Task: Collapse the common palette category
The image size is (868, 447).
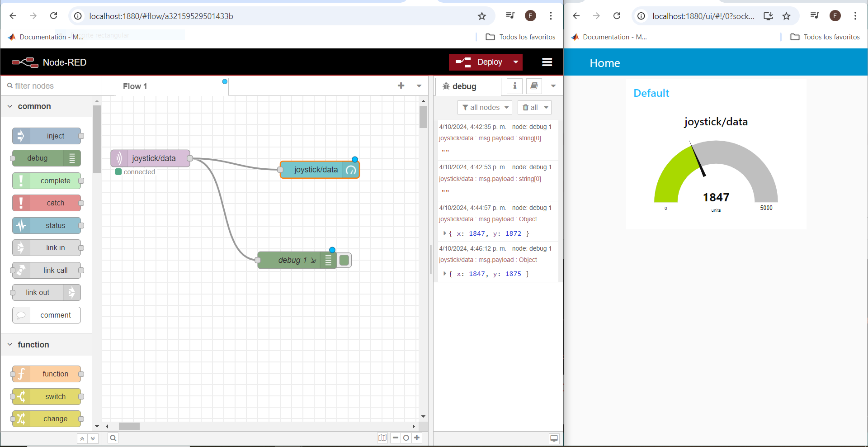Action: 47,106
